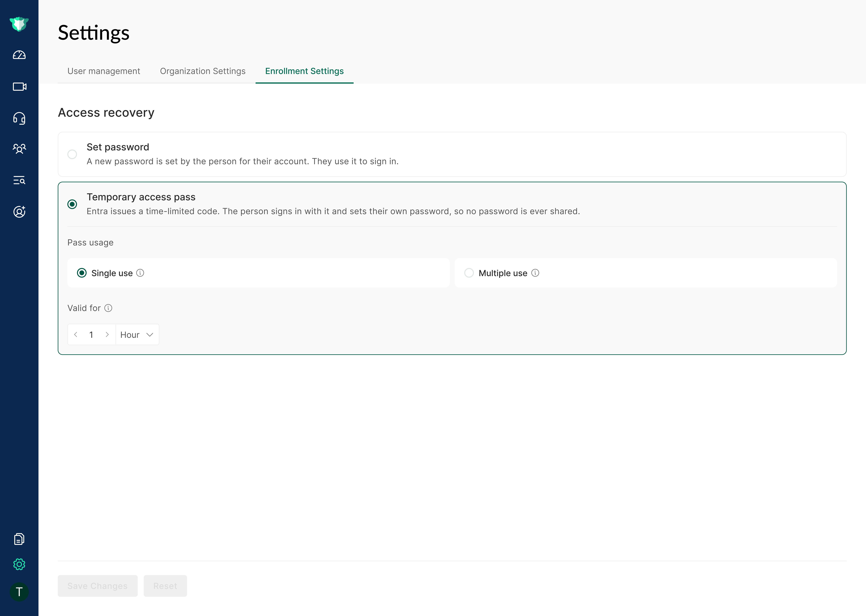Switch to the Organization Settings tab
This screenshot has height=616, width=866.
203,71
